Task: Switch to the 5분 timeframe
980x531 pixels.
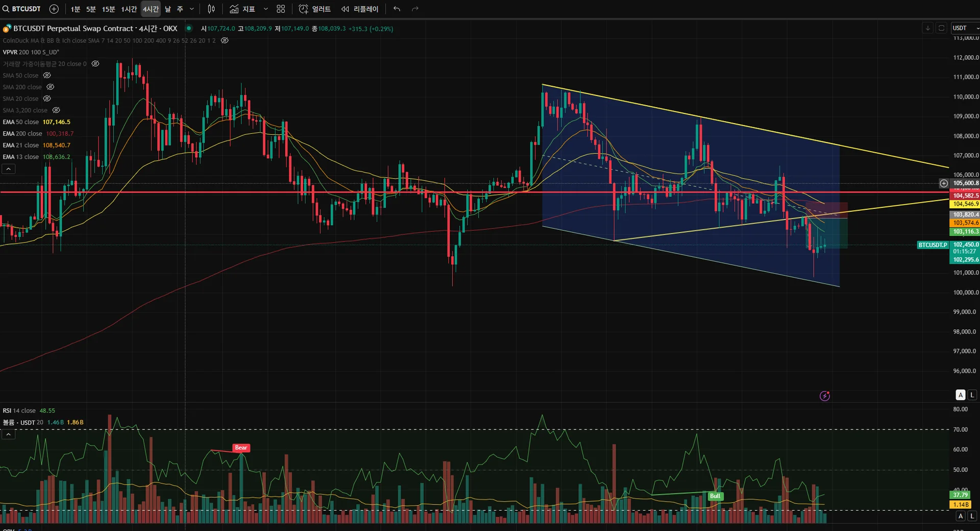Action: click(91, 9)
